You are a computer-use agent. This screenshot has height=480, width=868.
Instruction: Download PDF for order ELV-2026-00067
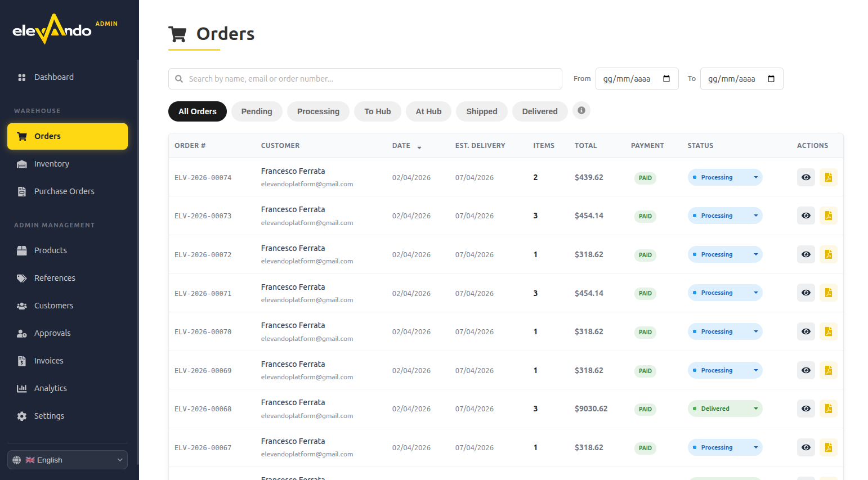pyautogui.click(x=829, y=447)
